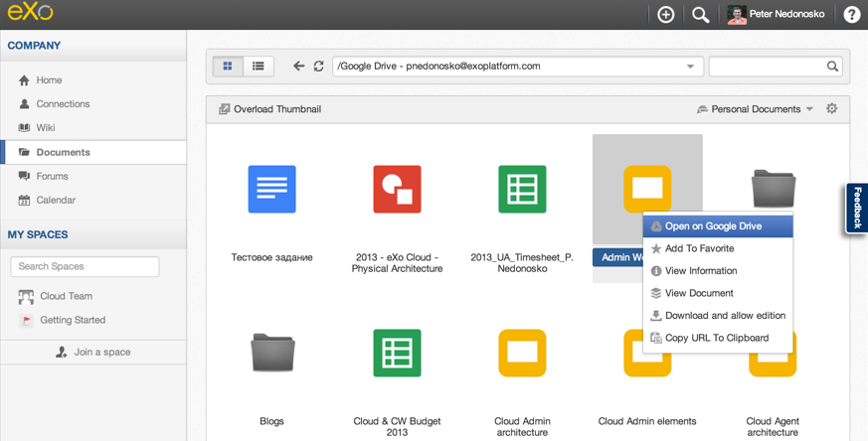Click the Overload Thumbnail action
This screenshot has height=441, width=868.
click(270, 109)
